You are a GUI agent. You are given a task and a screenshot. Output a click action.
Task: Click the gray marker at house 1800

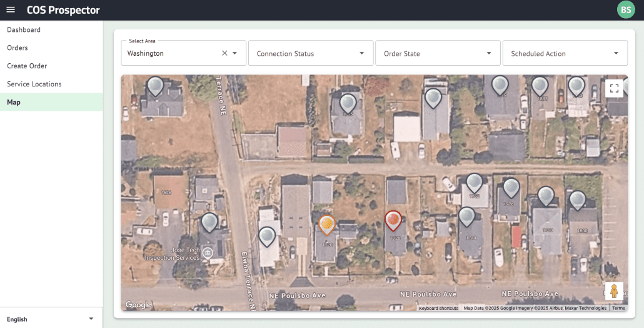coord(577,200)
